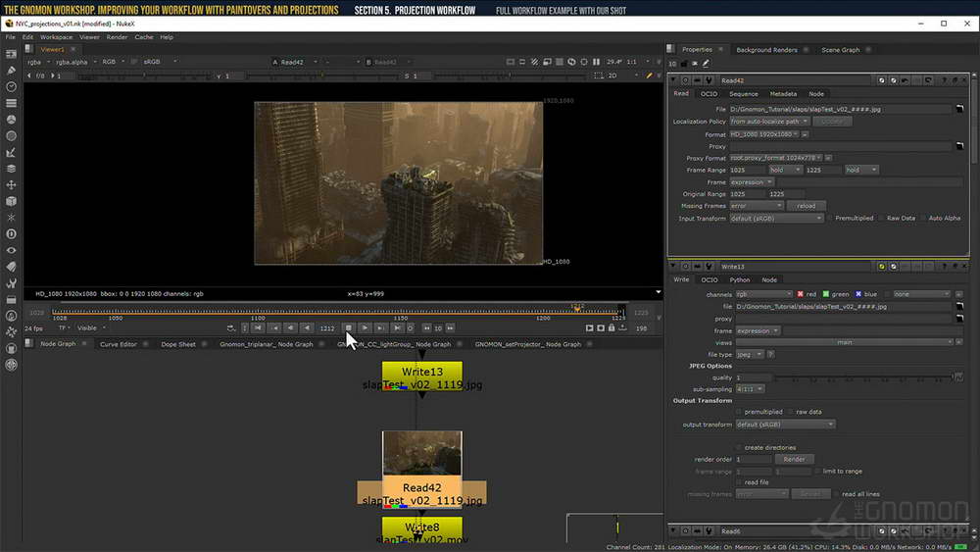This screenshot has height=552, width=980.
Task: Open the Format HD_1080 dropdown
Action: [764, 133]
